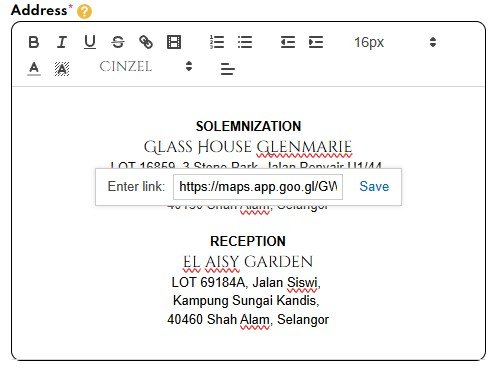Click the SOLEMNIZATION heading text
496x372 pixels.
248,127
